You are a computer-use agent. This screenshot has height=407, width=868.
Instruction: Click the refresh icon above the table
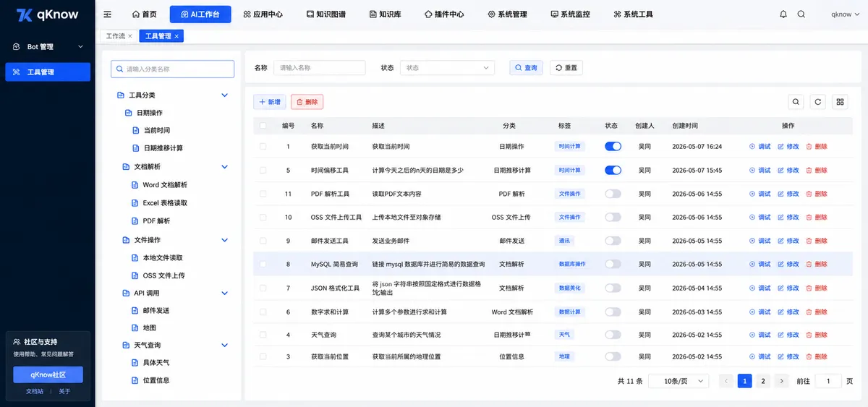click(817, 102)
